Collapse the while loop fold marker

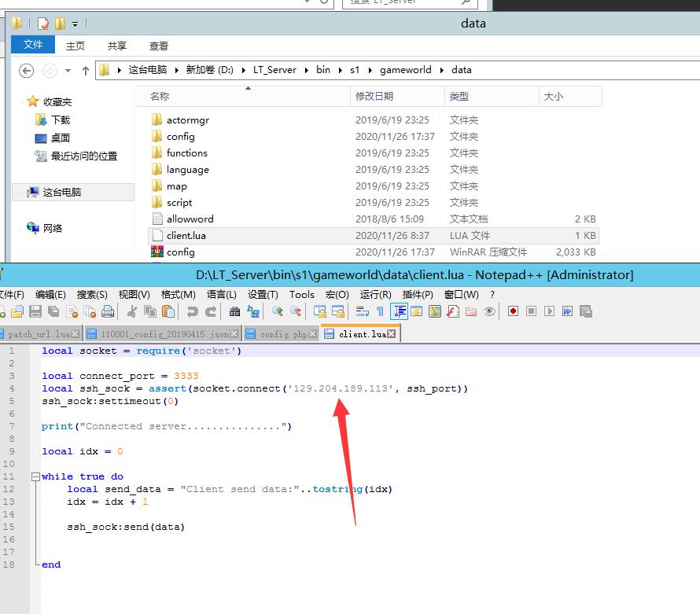tap(35, 476)
